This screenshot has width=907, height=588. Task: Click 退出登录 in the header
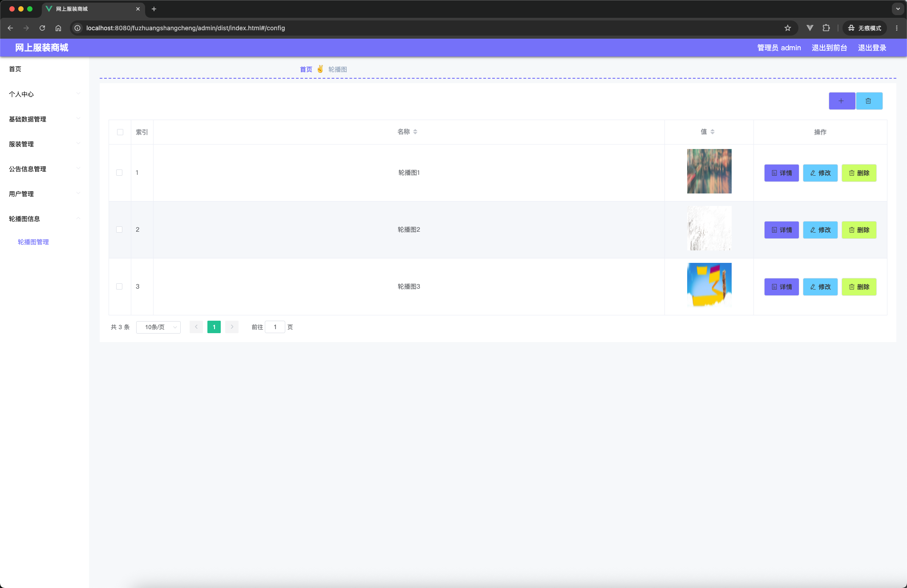[872, 48]
